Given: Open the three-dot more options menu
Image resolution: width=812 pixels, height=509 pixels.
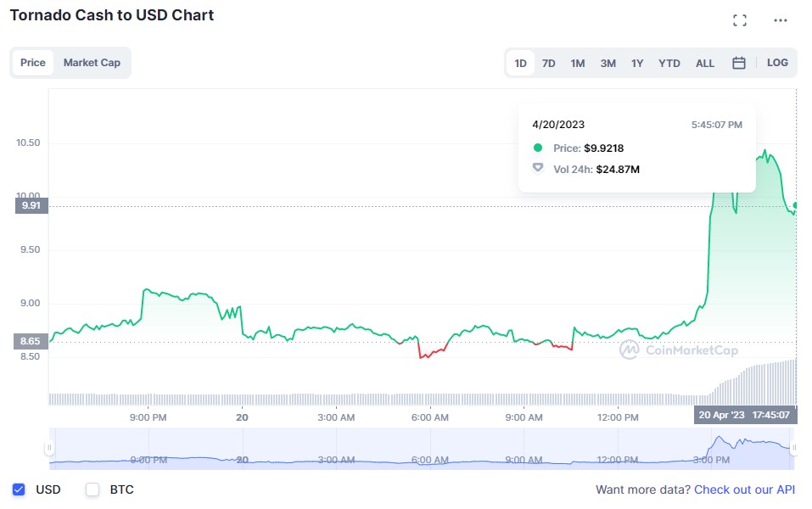Looking at the screenshot, I should click(x=781, y=20).
